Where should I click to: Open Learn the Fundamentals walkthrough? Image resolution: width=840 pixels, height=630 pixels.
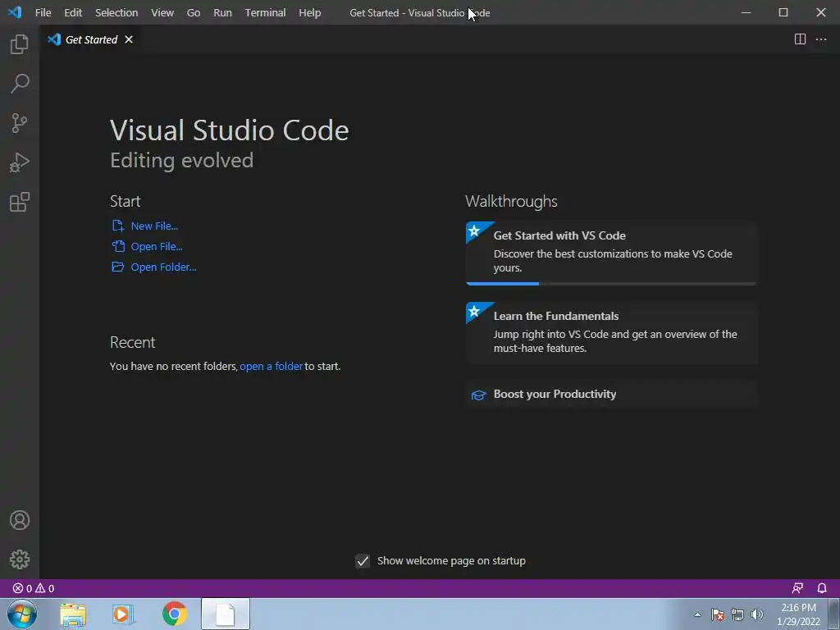coord(611,333)
